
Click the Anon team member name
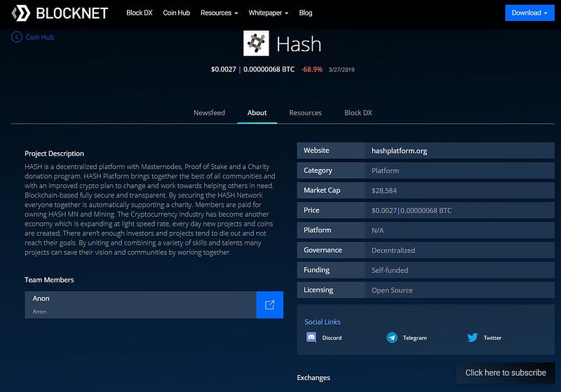(x=41, y=298)
